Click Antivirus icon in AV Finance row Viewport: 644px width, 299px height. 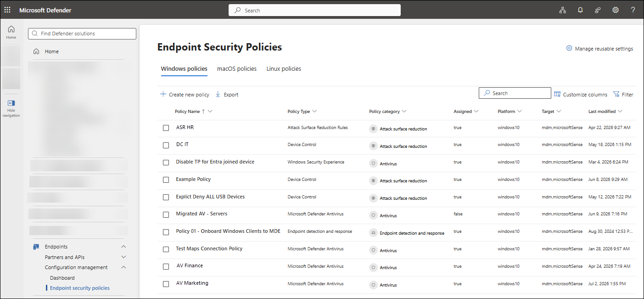[373, 267]
